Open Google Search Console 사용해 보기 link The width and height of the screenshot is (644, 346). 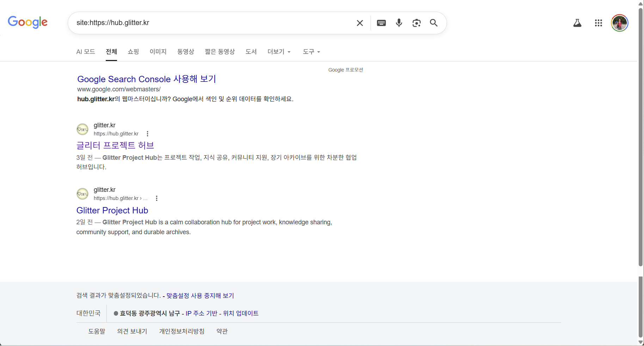click(x=147, y=79)
